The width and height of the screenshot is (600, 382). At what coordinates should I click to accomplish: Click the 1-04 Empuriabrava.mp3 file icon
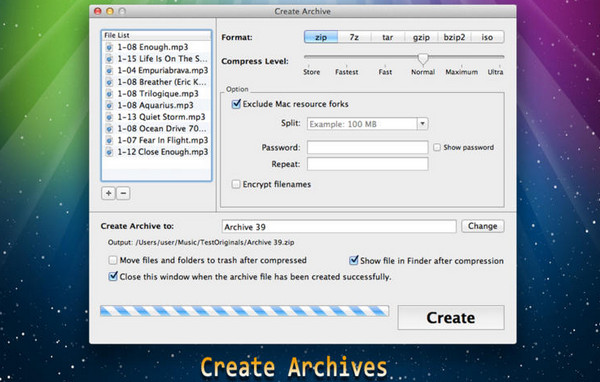[x=109, y=70]
